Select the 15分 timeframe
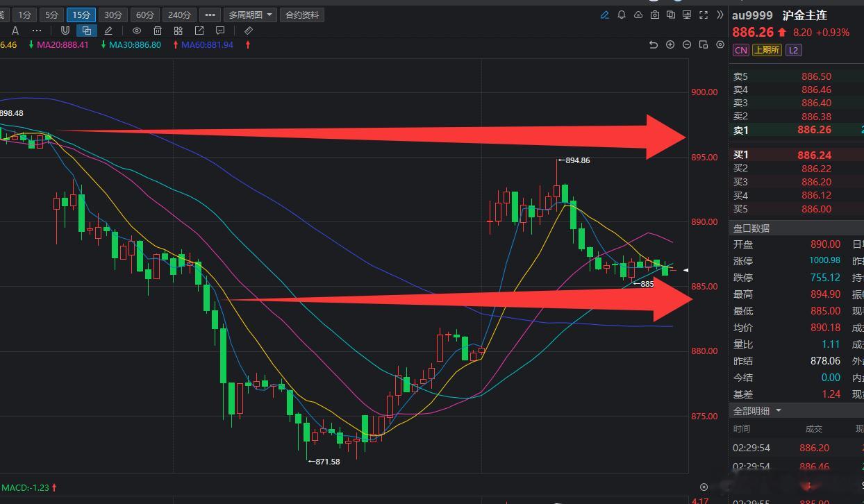 pyautogui.click(x=81, y=15)
